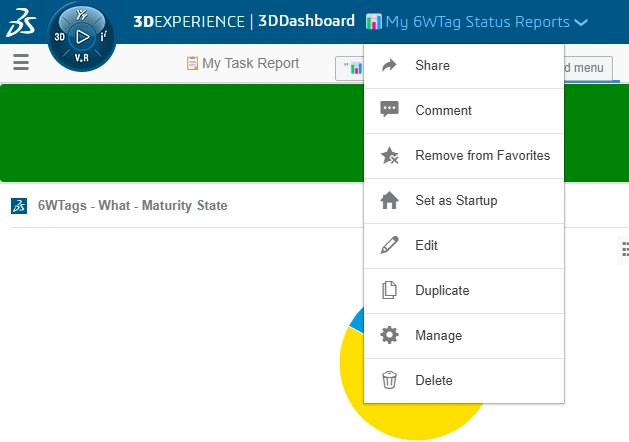Viewport: 629px width, 442px height.
Task: Click the pencil Edit icon
Action: 389,245
